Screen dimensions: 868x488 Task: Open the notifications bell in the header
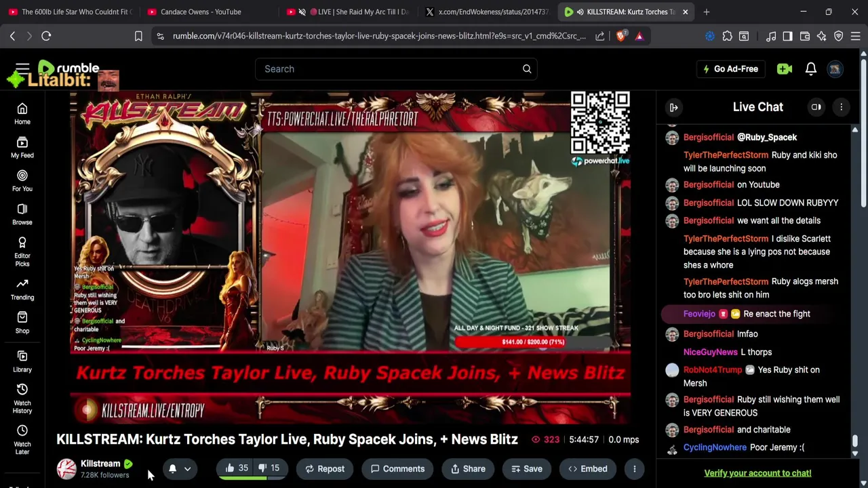pyautogui.click(x=810, y=68)
